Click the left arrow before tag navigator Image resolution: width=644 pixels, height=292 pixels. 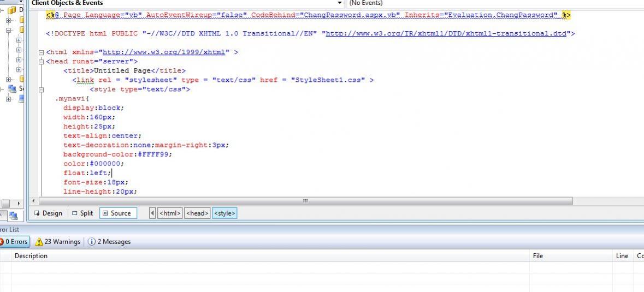pos(152,213)
